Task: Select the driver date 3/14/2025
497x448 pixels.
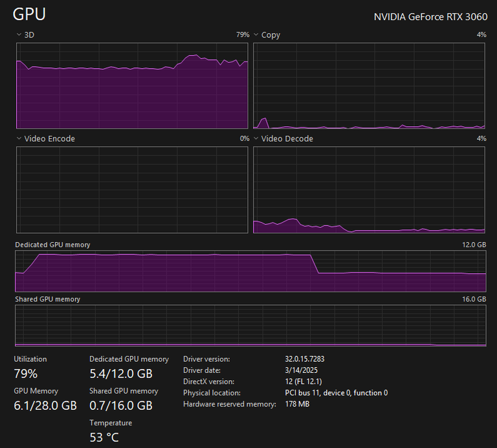Action: pyautogui.click(x=301, y=370)
